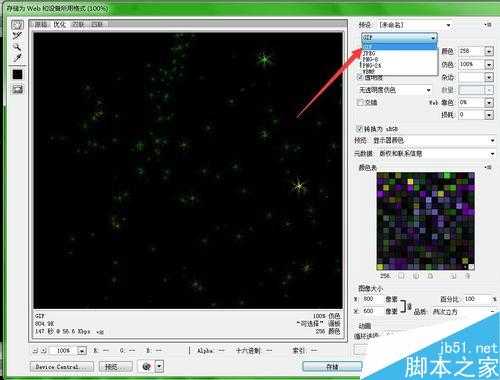The width and height of the screenshot is (500, 380).
Task: Switch to the 双联 (2-Up) tab
Action: (78, 24)
